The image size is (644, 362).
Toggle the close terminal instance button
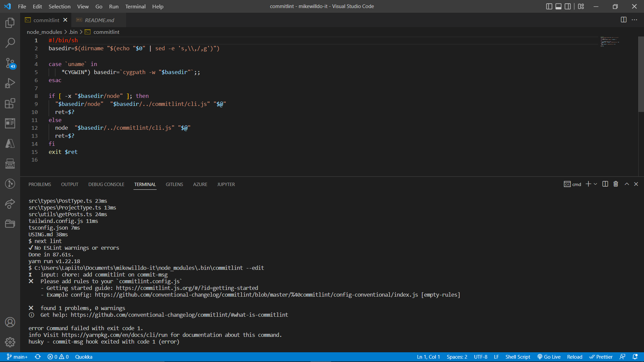[616, 184]
